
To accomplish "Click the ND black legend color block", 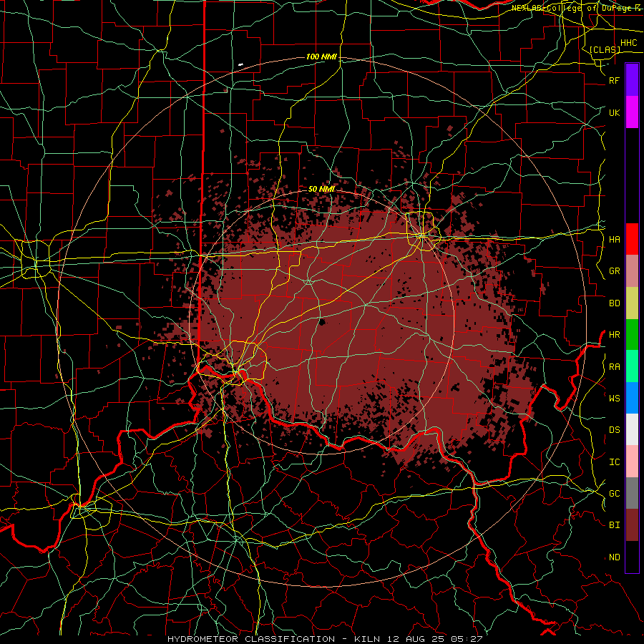I will pyautogui.click(x=632, y=557).
